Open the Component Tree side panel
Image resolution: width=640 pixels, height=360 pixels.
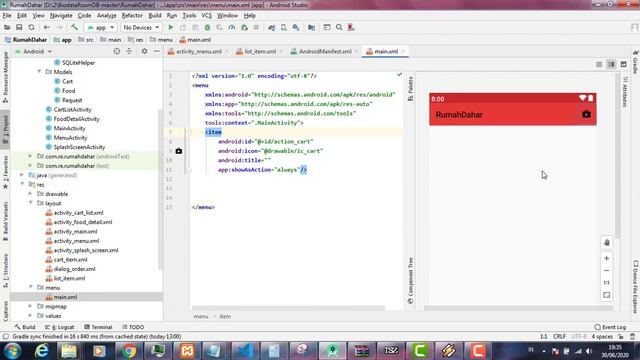410,280
